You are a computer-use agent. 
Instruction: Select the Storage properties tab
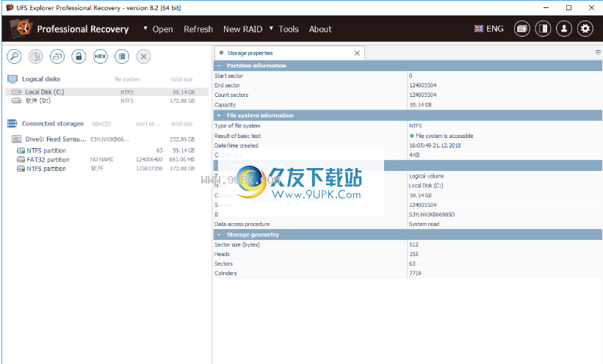click(289, 53)
